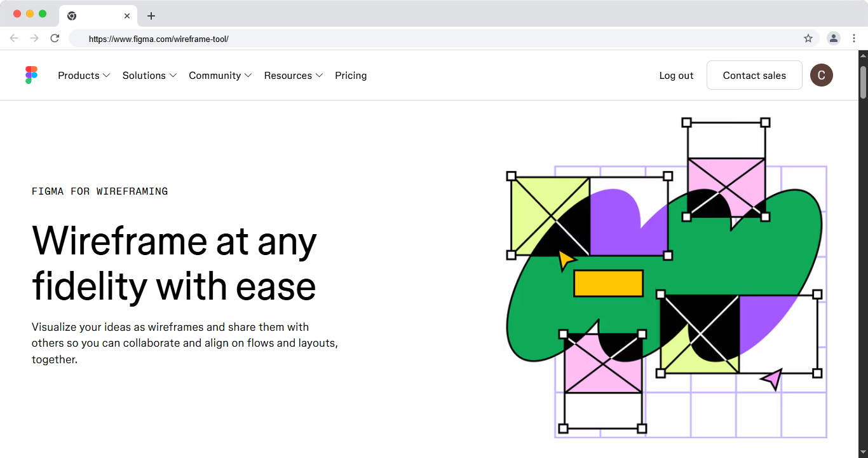Click the 'Visualize your ideas as wireframes' paragraph

point(185,343)
